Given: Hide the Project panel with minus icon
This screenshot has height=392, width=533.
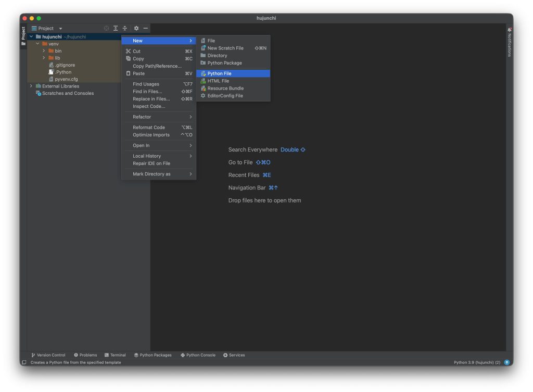Looking at the screenshot, I should point(146,28).
